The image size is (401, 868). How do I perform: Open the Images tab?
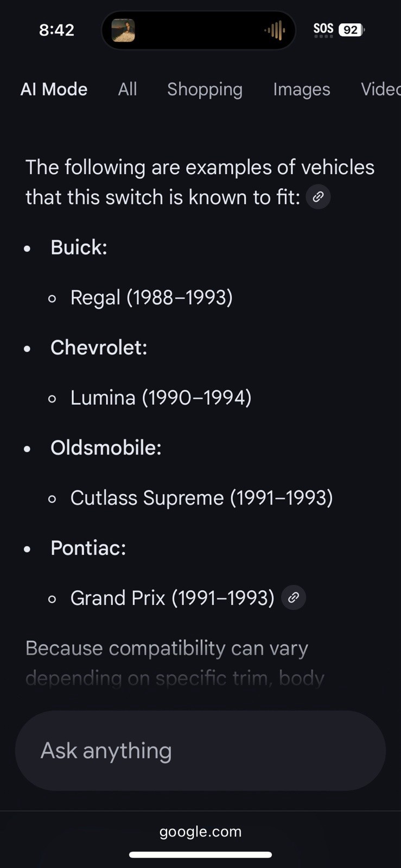302,89
